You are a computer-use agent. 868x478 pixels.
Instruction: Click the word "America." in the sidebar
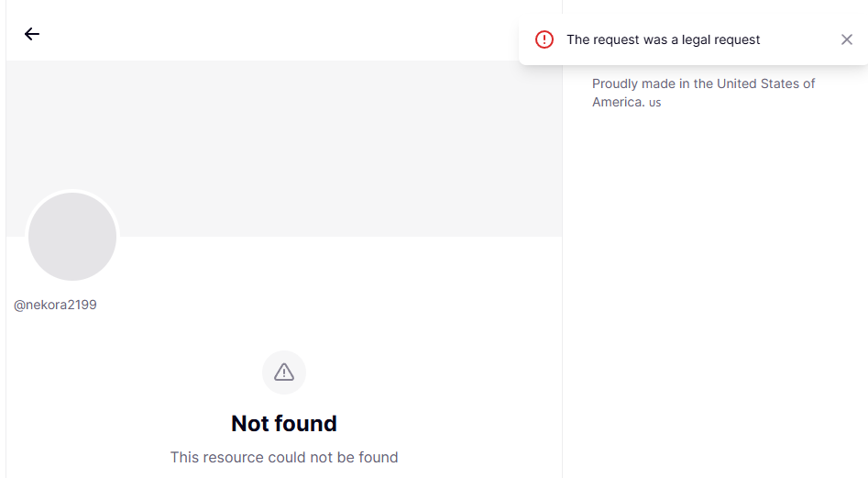[618, 102]
